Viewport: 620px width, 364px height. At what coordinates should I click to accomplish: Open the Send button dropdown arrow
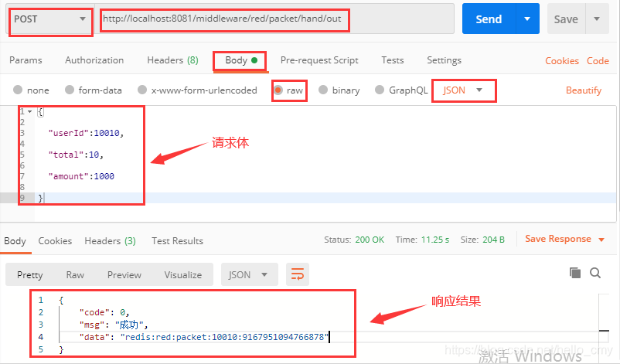click(527, 19)
